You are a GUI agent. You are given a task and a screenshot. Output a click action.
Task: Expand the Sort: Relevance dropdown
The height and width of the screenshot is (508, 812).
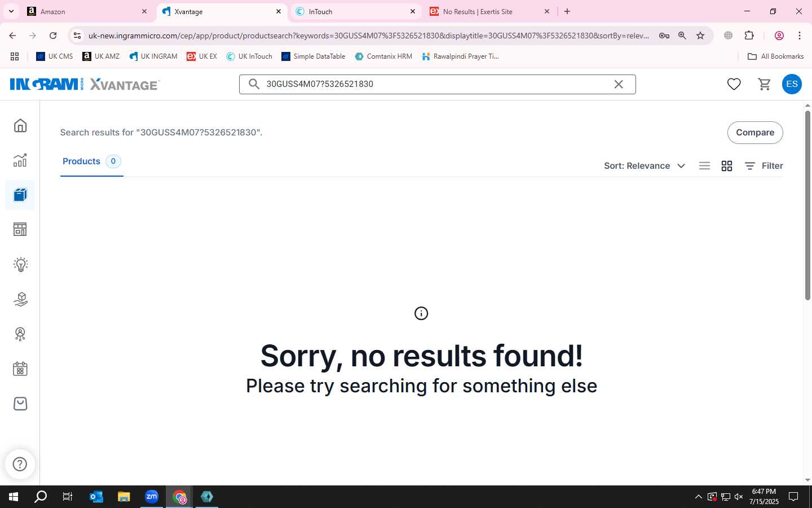click(645, 166)
